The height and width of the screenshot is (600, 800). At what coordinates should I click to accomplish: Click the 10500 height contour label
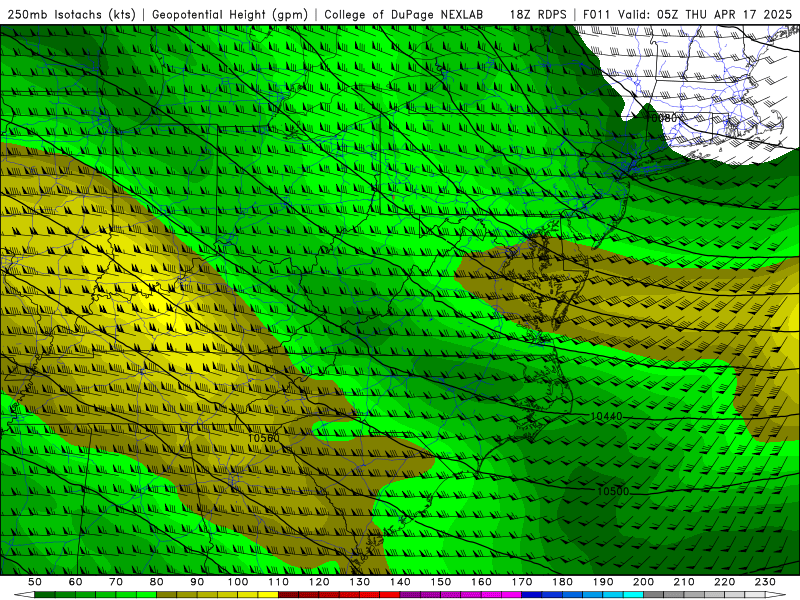click(613, 491)
